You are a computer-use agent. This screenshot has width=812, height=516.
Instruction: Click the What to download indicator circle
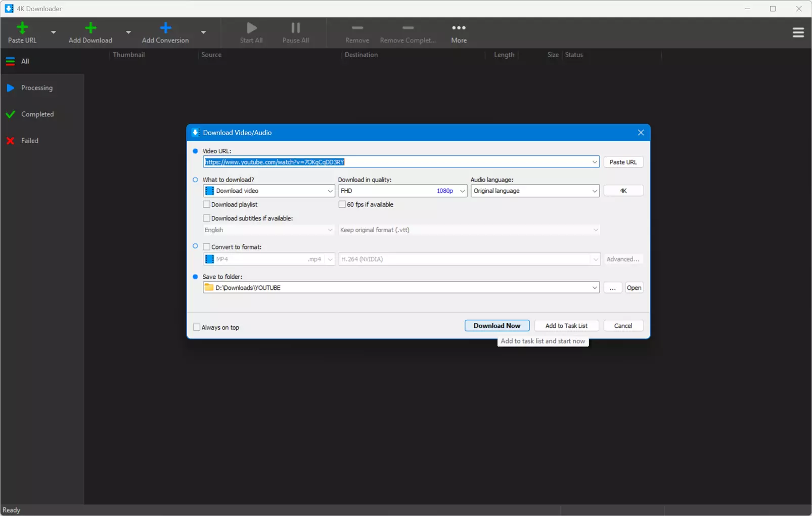click(195, 180)
